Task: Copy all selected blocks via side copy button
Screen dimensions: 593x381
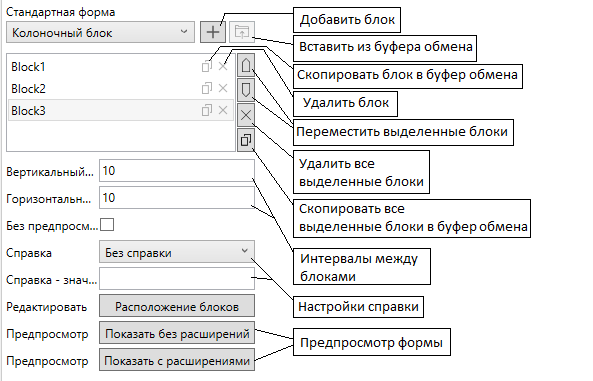Action: [x=246, y=140]
